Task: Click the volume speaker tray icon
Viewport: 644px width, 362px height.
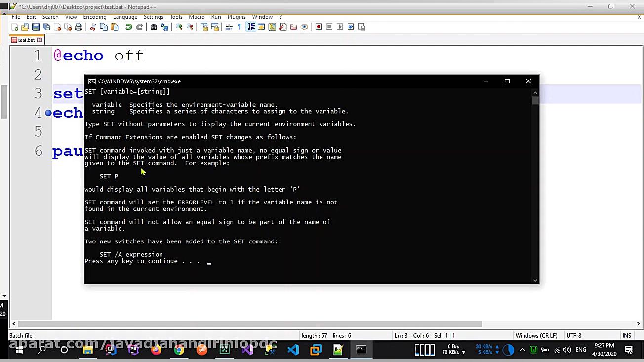Action: click(567, 350)
